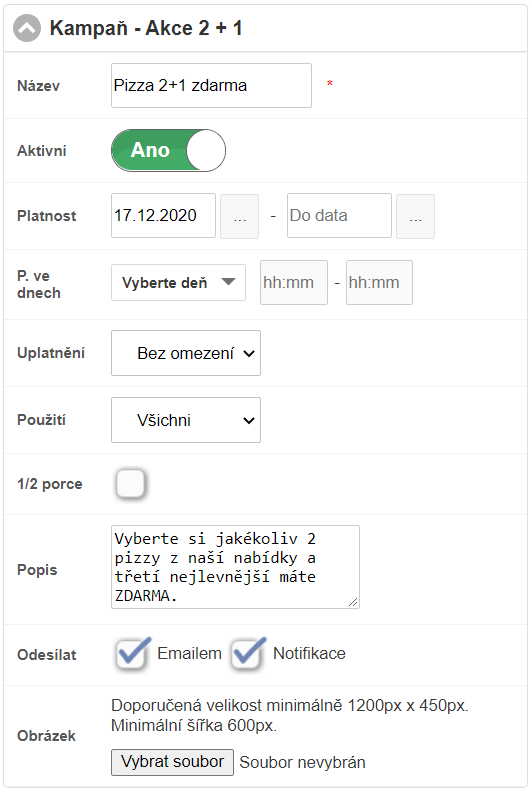Grab the Popis textarea resize handle
This screenshot has width=532, height=791.
[x=353, y=602]
